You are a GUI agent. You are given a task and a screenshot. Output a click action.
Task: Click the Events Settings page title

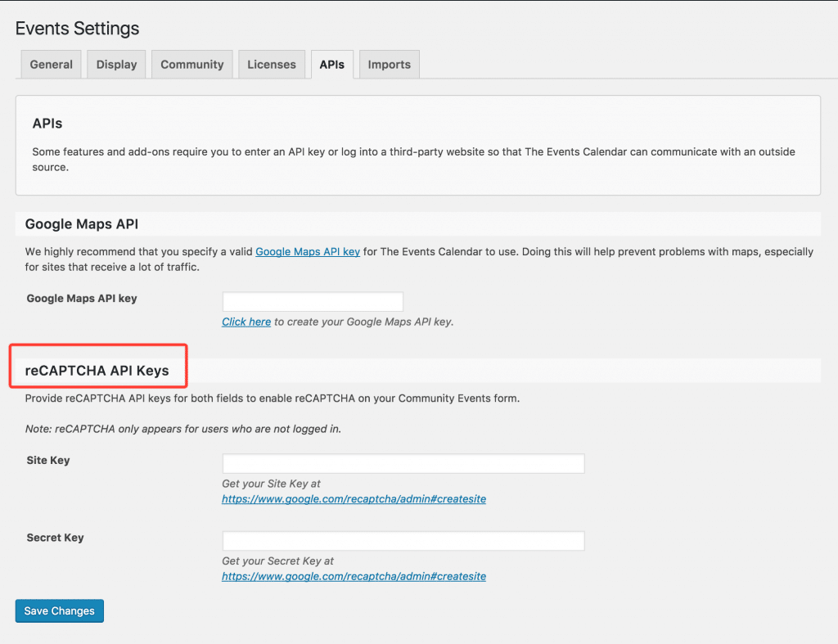pos(77,29)
